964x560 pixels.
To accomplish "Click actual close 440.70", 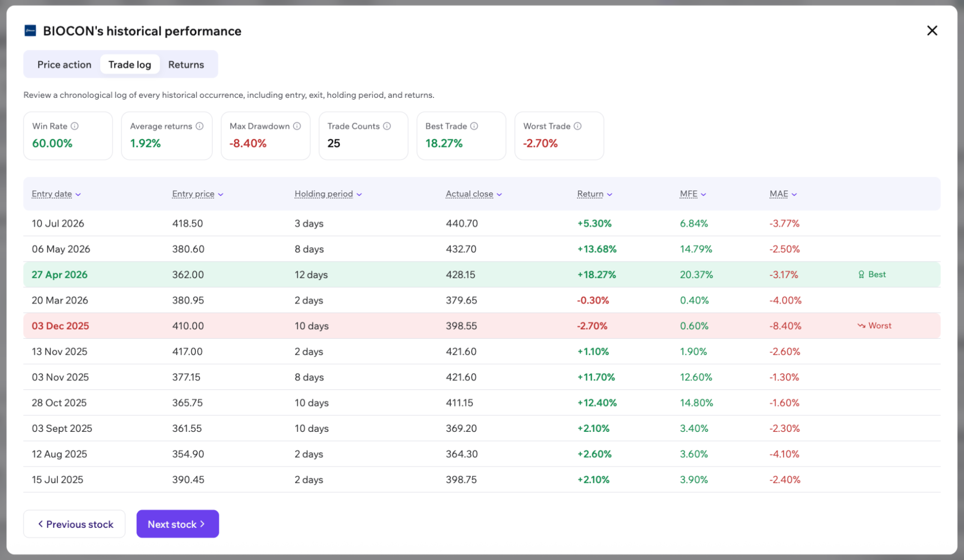I will click(x=462, y=224).
